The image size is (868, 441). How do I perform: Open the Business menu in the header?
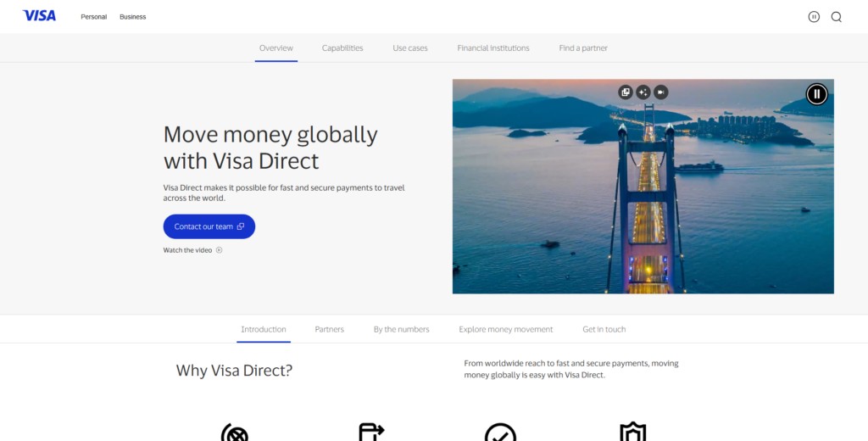pyautogui.click(x=133, y=17)
